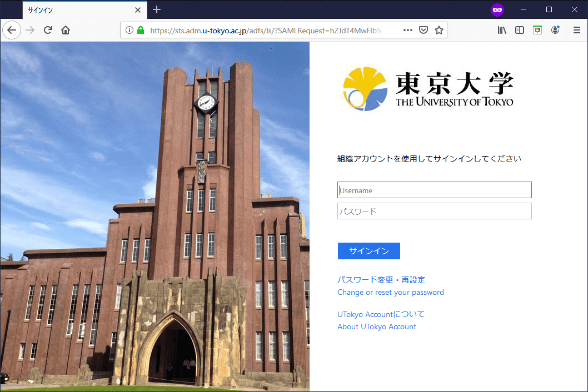The image size is (588, 392).
Task: Select the サインイン browser tab
Action: 78,10
